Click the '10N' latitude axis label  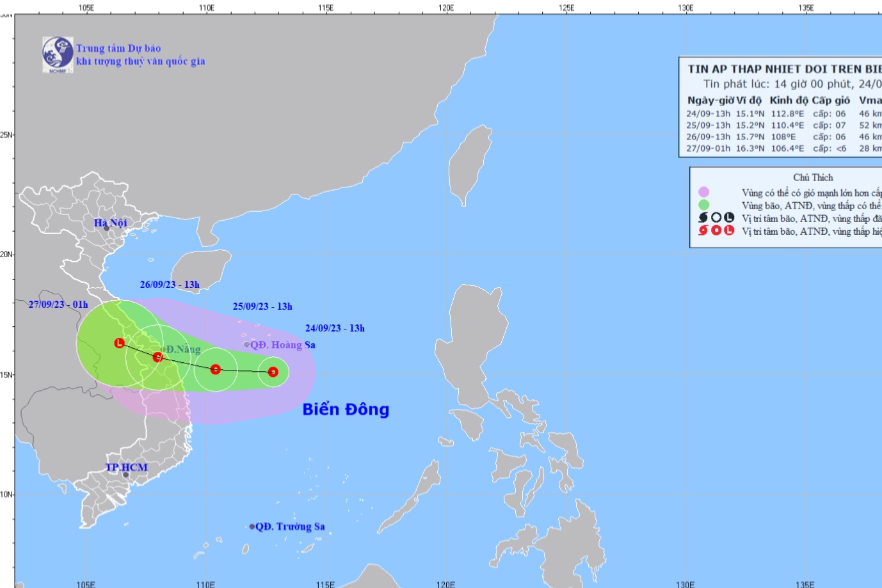coord(6,495)
